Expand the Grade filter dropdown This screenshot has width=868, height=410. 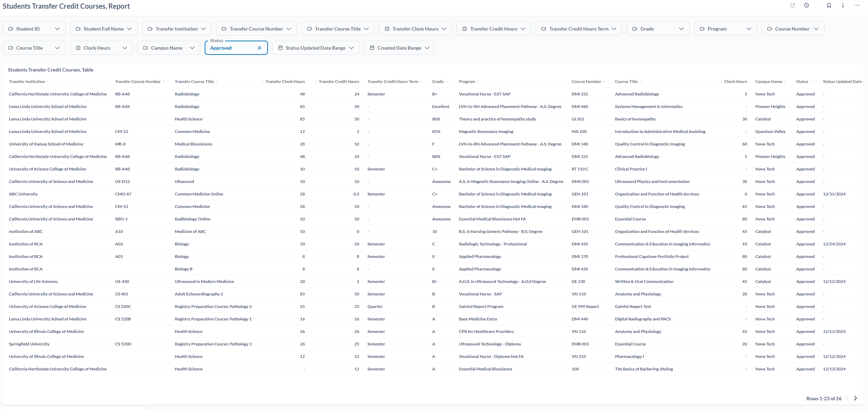[x=681, y=29]
